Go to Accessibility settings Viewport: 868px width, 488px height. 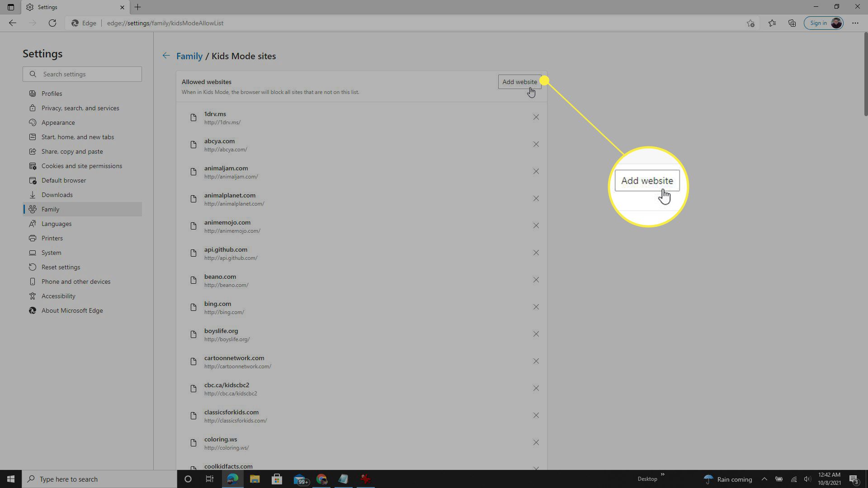82,296
